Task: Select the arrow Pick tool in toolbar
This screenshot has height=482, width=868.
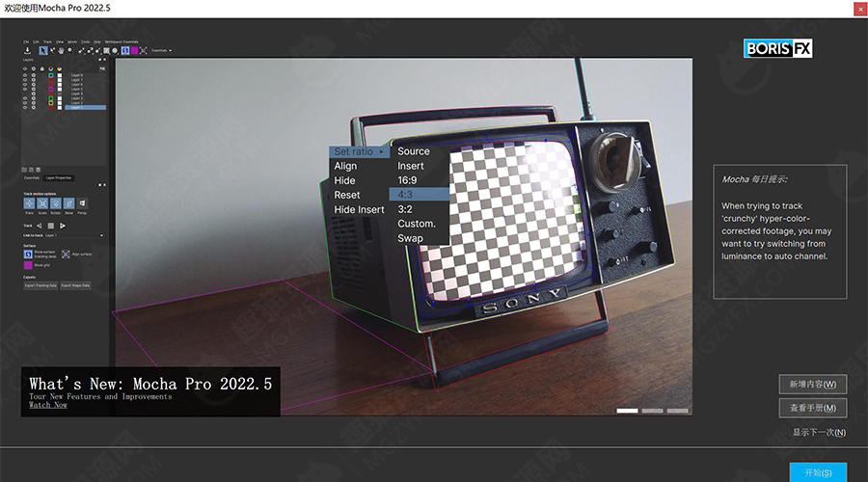Action: [43, 50]
